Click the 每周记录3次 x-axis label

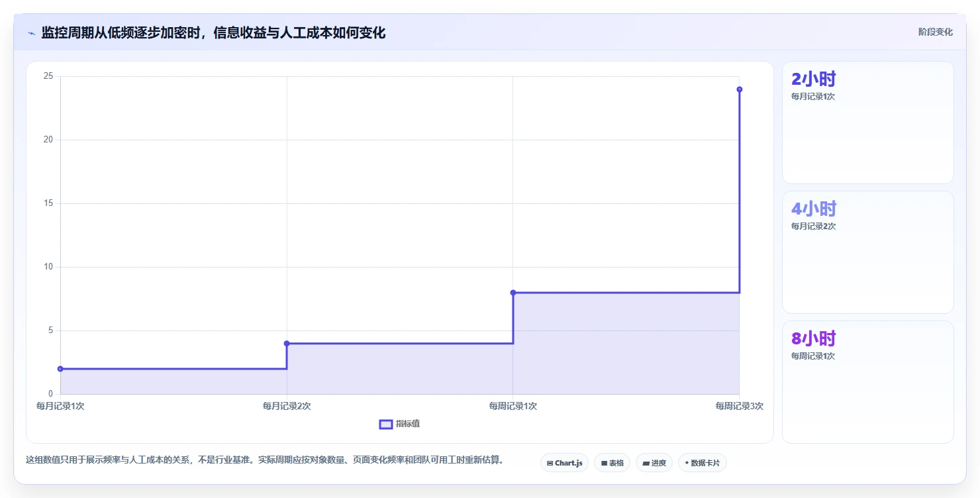coord(739,406)
